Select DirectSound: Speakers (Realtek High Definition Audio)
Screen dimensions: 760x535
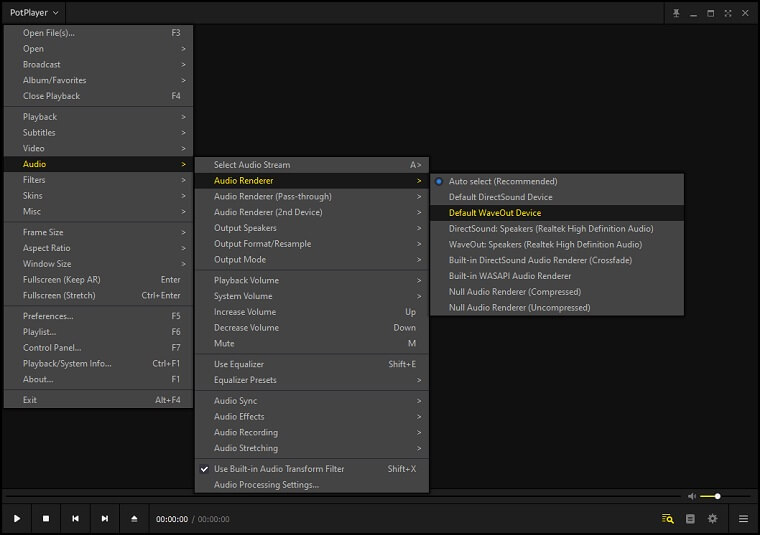[557, 228]
